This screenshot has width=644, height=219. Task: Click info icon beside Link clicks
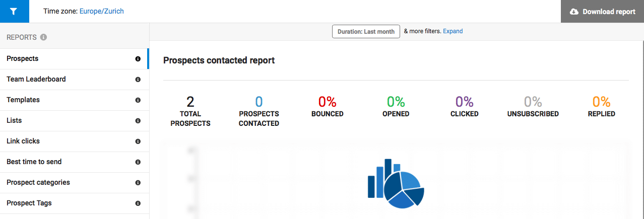[138, 141]
